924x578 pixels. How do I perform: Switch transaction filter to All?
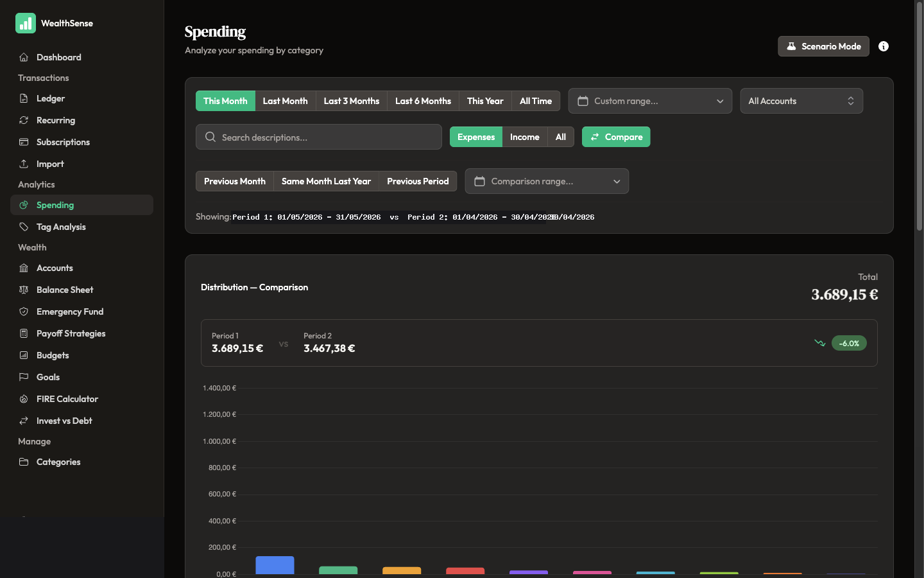point(560,137)
